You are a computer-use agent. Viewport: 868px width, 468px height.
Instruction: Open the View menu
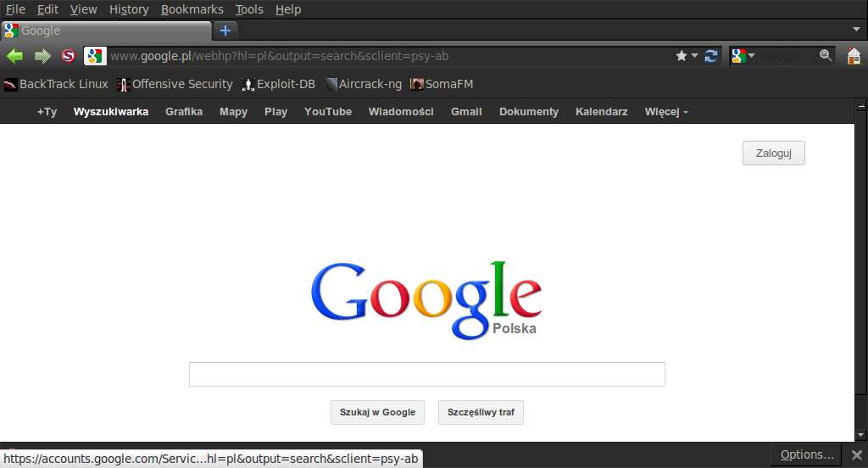(84, 9)
